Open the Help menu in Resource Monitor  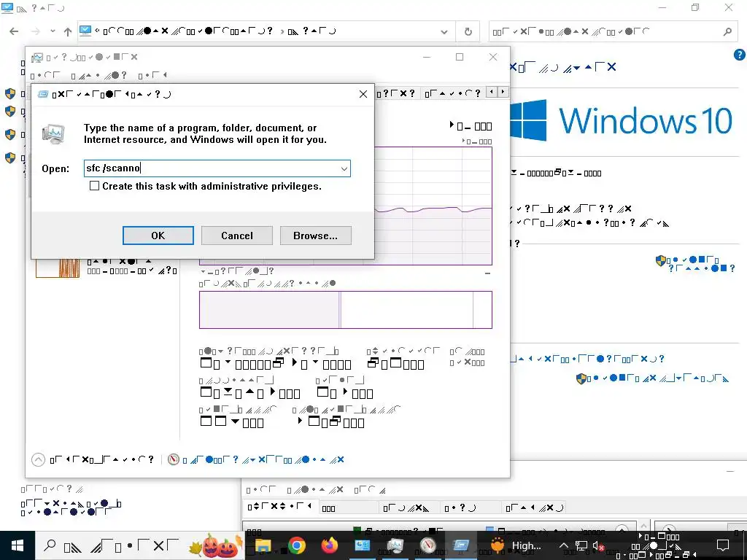click(x=371, y=489)
